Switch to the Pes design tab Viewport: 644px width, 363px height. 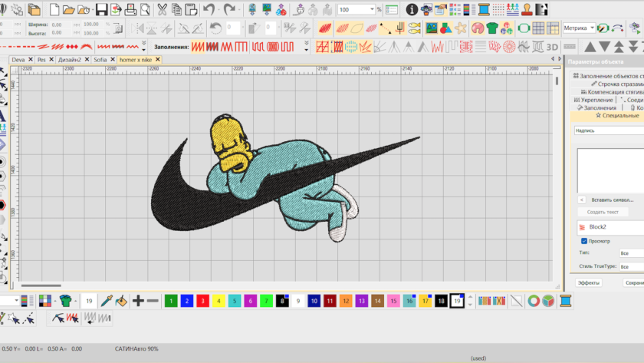41,60
